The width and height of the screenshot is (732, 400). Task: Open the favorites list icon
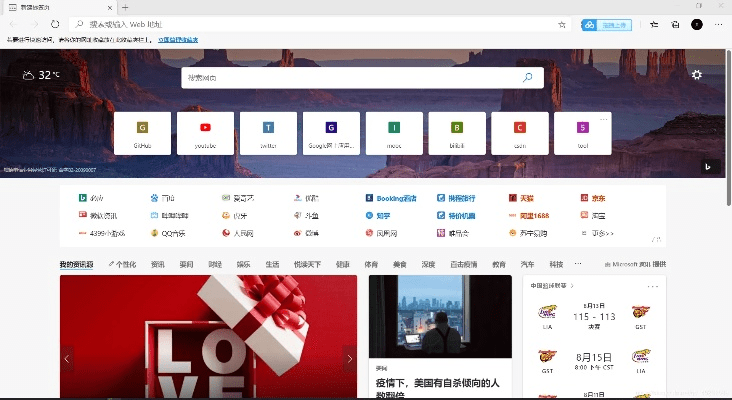pos(655,24)
